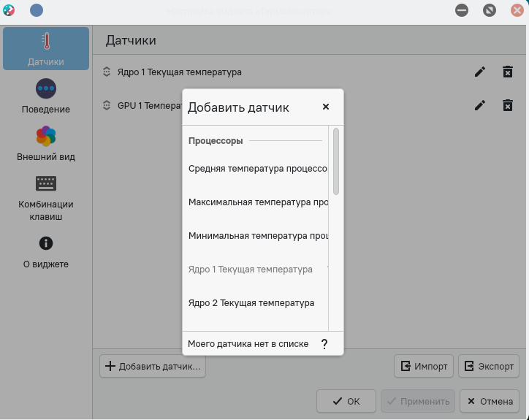Click the Применить button
Image resolution: width=529 pixels, height=420 pixels.
tap(418, 401)
